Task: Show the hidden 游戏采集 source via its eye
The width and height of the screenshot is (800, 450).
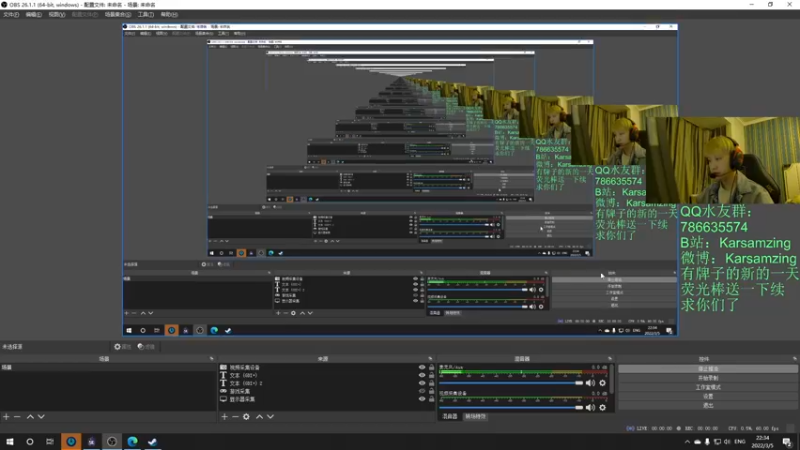Action: point(422,391)
